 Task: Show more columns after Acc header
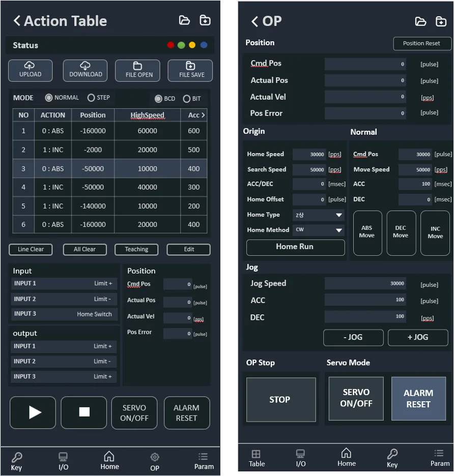coord(203,115)
